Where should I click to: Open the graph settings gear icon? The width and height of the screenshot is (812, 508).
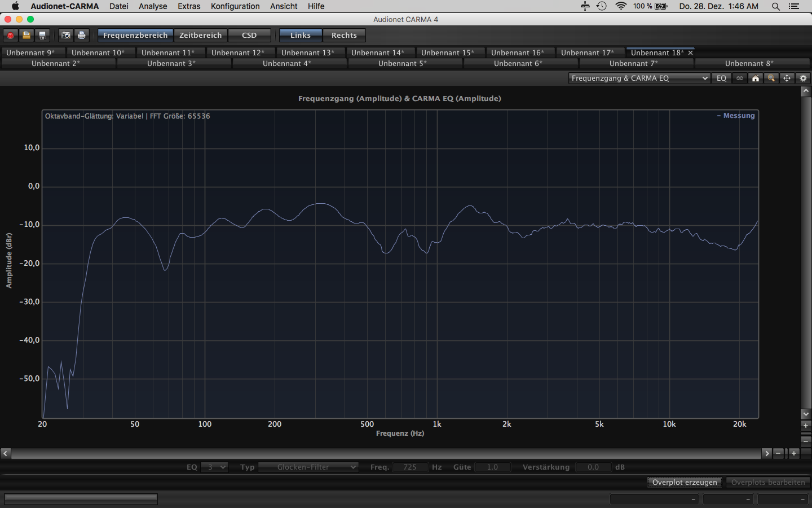point(804,78)
